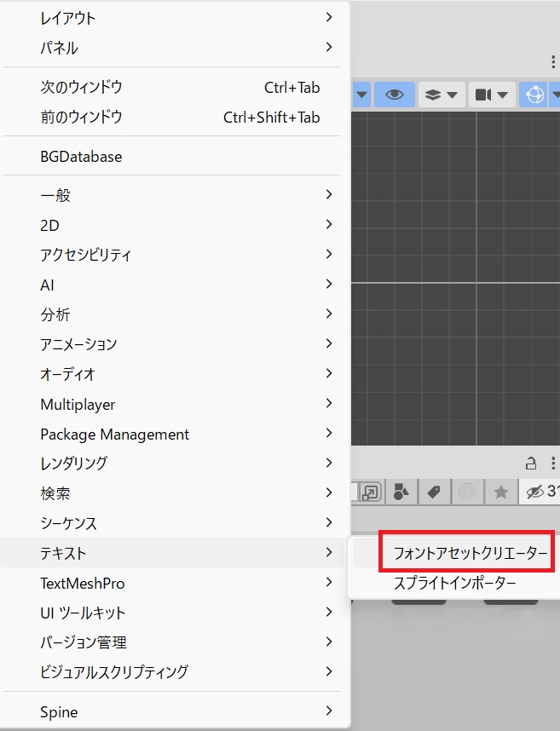560x731 pixels.
Task: Select the アニメーション menu item
Action: point(172,344)
